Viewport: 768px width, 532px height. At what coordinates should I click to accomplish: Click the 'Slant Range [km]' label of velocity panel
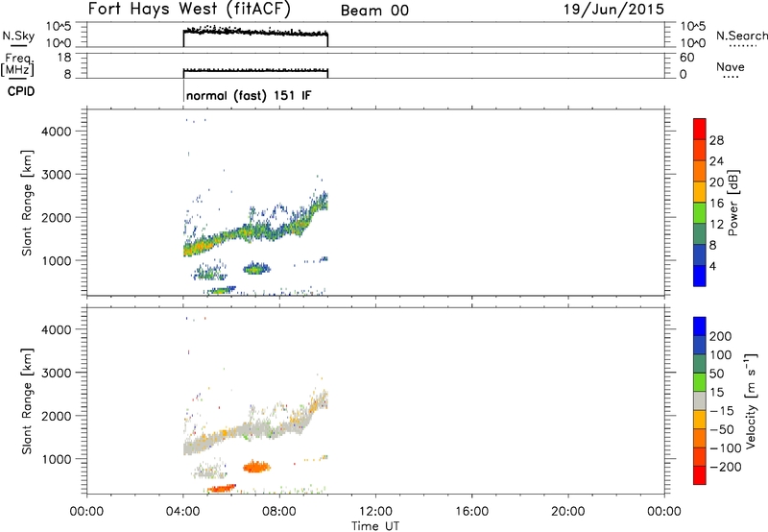(27, 401)
